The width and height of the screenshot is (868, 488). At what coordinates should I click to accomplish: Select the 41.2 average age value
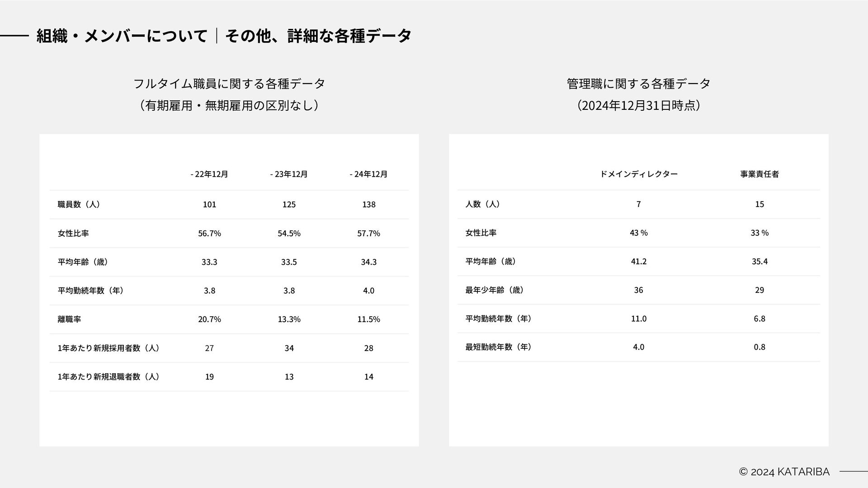point(638,261)
